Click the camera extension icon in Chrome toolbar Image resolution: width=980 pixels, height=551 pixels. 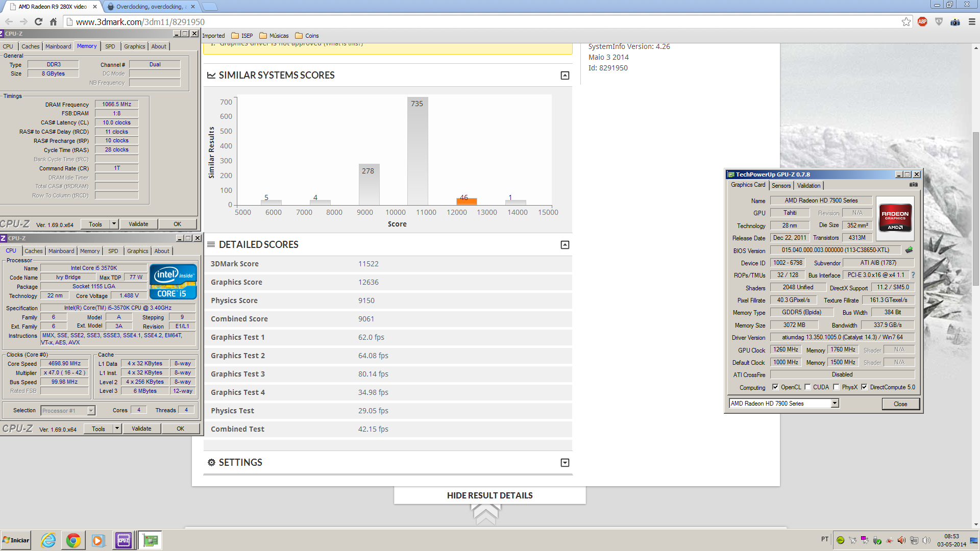click(955, 21)
